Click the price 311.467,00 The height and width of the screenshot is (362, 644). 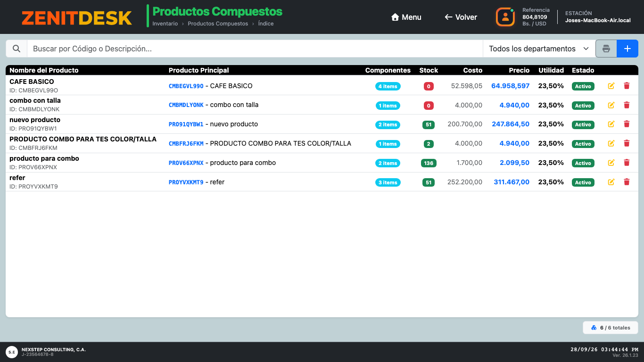coord(512,182)
